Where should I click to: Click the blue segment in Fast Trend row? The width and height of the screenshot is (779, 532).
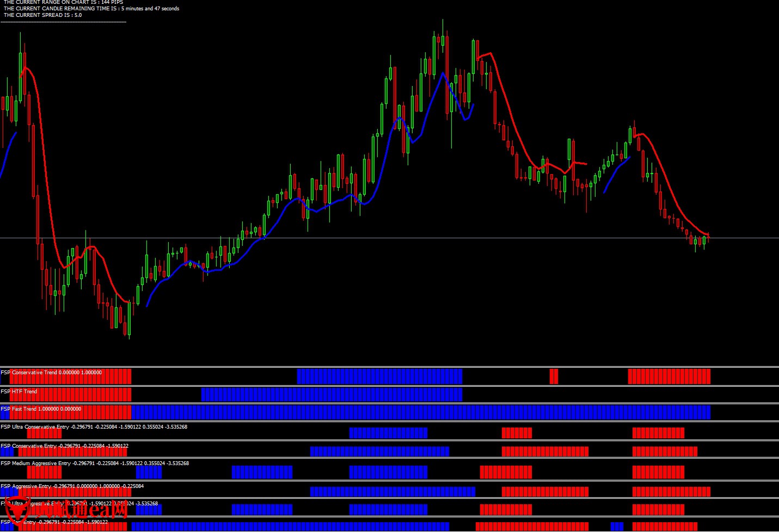pos(420,412)
